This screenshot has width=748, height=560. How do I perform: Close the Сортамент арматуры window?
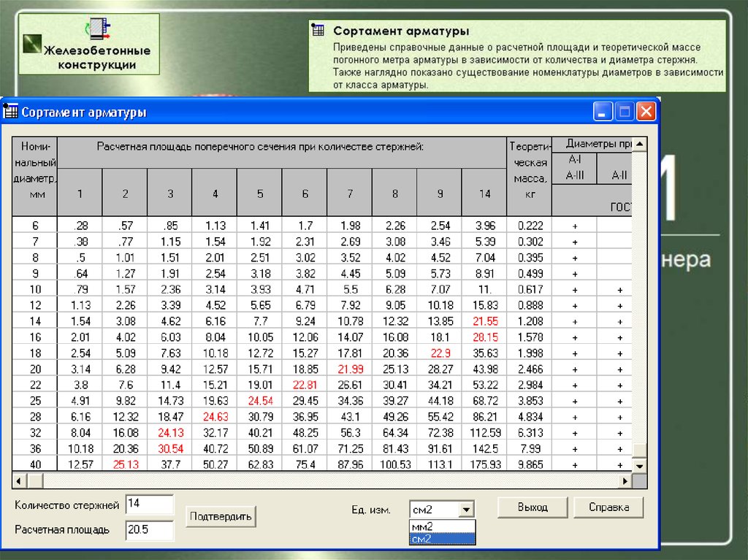point(646,112)
